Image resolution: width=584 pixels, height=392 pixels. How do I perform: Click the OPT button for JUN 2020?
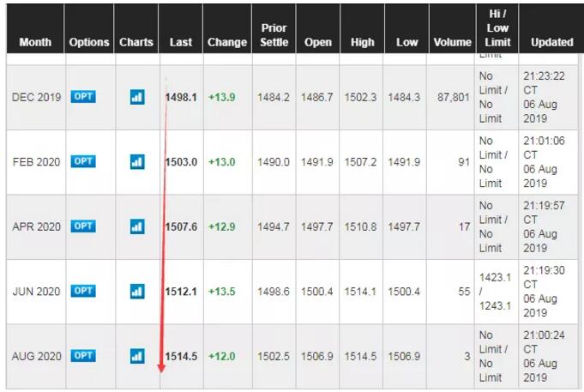pos(83,291)
